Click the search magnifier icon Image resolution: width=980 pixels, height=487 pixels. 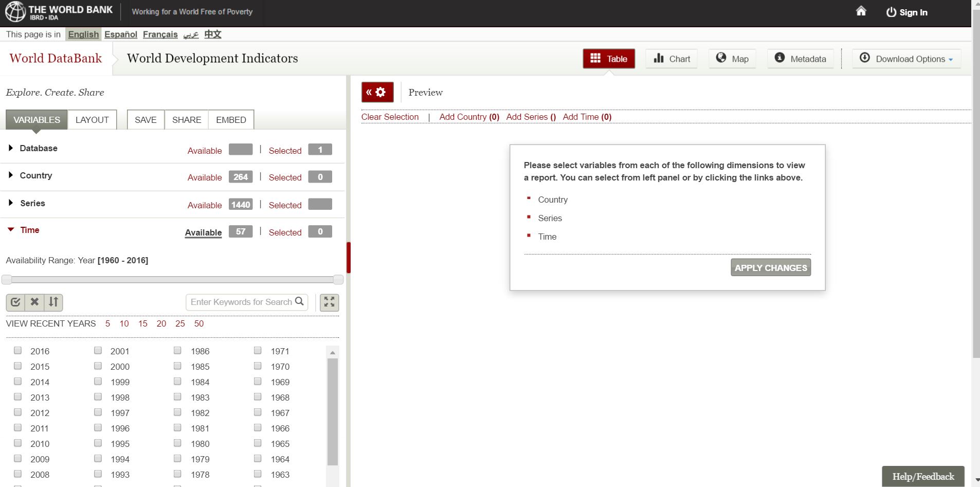pos(299,301)
